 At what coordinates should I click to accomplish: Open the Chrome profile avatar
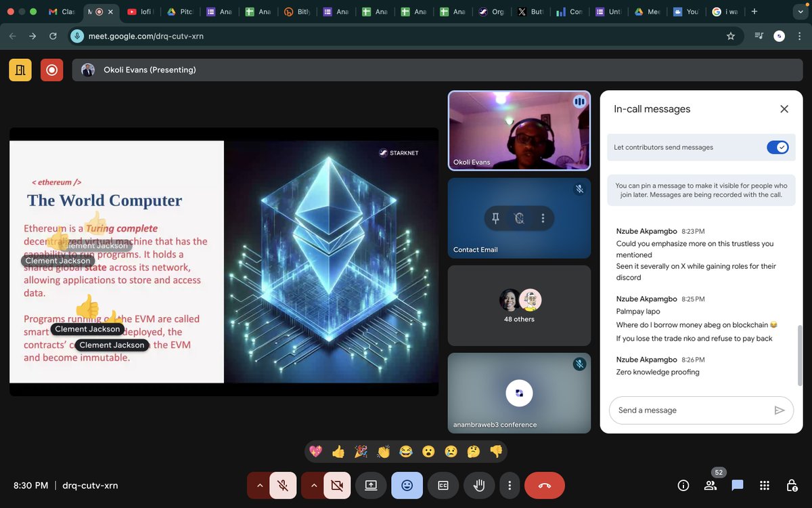click(780, 36)
